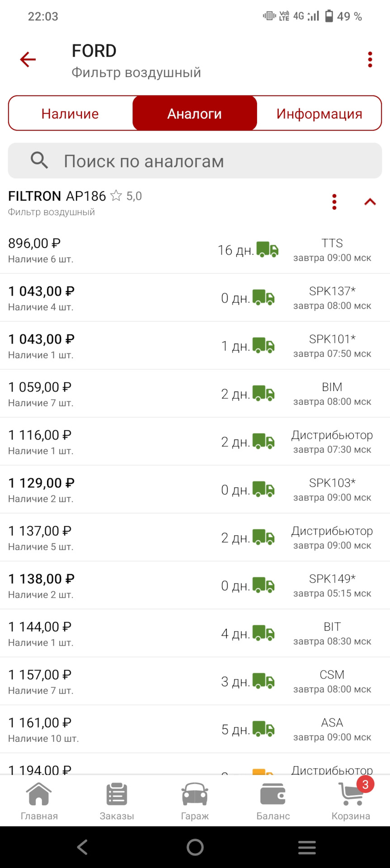This screenshot has height=868, width=390.
Task: Tap the red back arrow
Action: 28,59
